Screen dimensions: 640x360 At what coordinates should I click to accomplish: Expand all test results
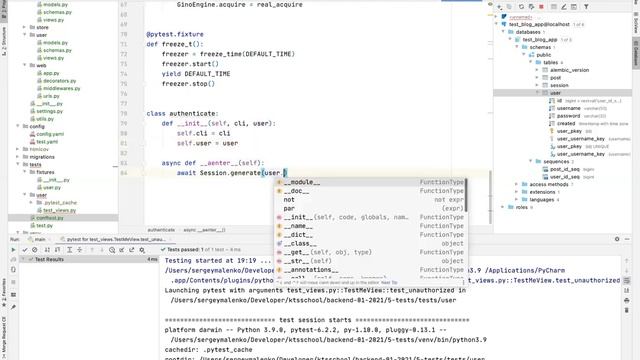point(70,249)
